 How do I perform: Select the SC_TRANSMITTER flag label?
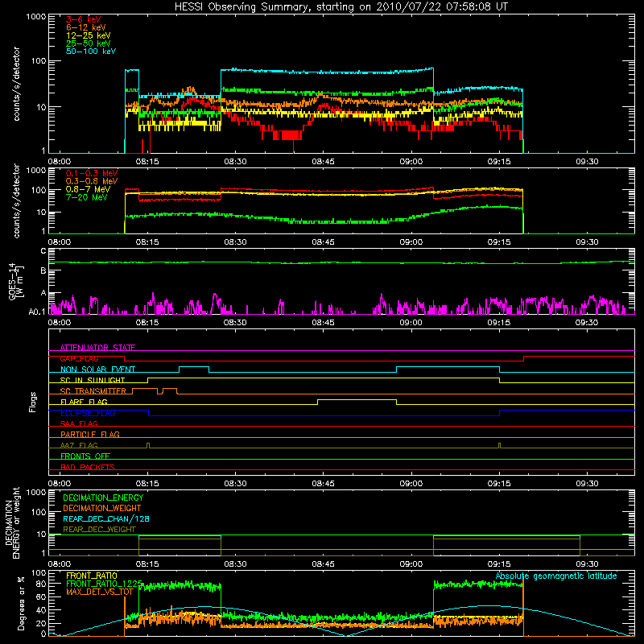(x=93, y=391)
